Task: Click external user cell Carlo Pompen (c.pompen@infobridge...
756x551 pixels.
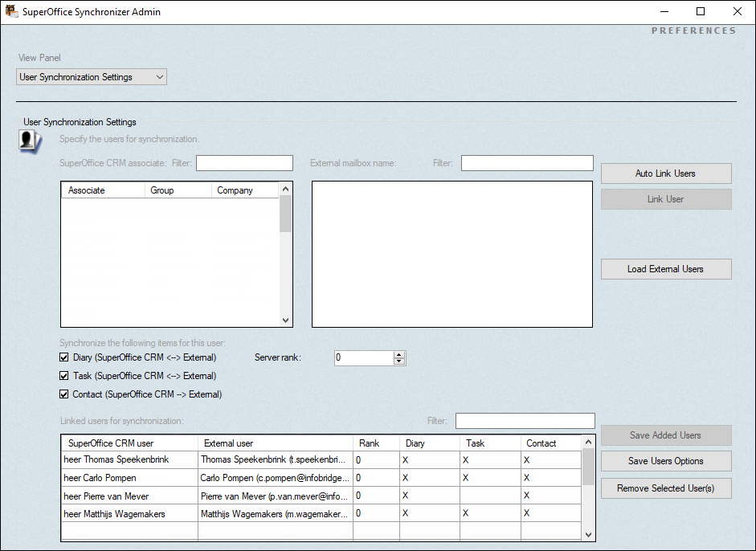Action: 276,478
